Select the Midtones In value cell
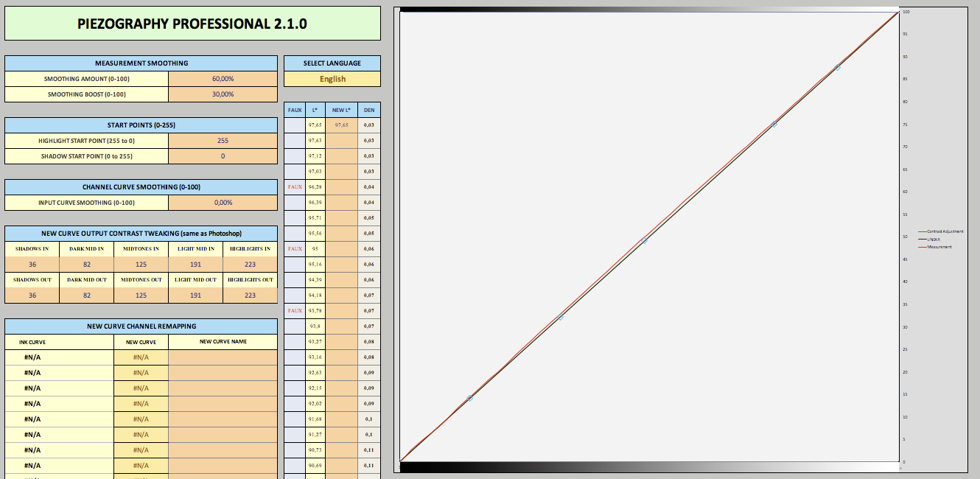The image size is (980, 479). [141, 265]
